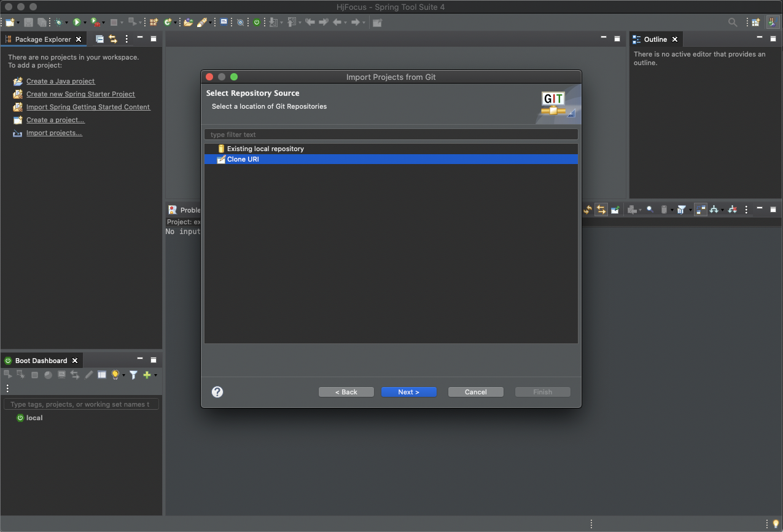Image resolution: width=783 pixels, height=532 pixels.
Task: Open Boot Dashboard view menu (three dots)
Action: tap(7, 388)
